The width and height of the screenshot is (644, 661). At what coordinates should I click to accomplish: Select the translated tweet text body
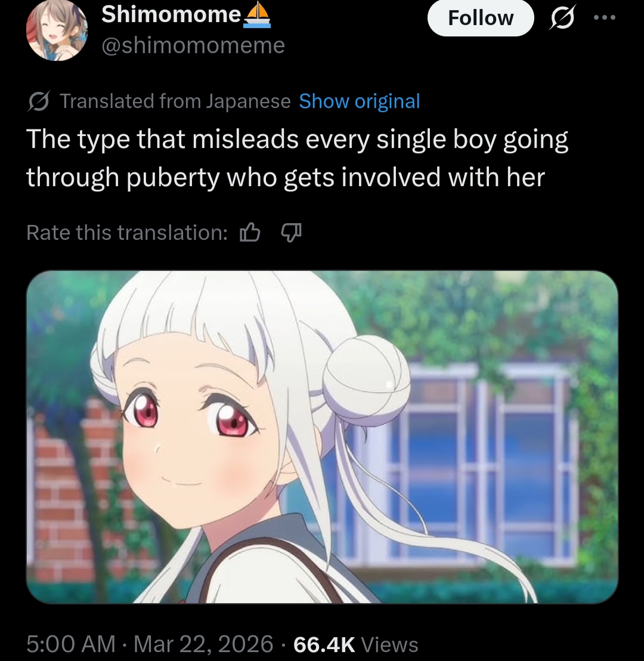click(297, 158)
